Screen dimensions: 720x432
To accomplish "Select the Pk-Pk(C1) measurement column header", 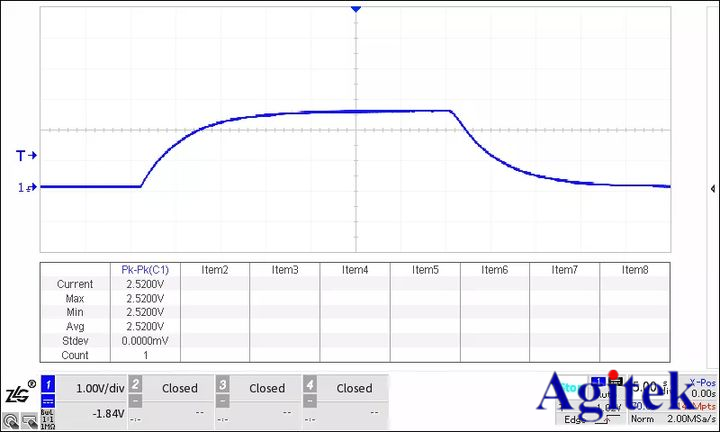I will 144,270.
